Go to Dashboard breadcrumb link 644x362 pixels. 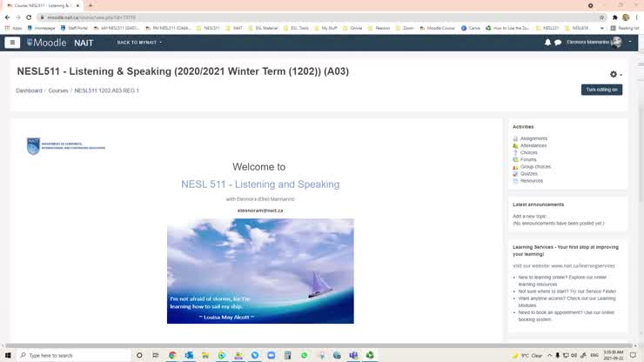click(29, 90)
